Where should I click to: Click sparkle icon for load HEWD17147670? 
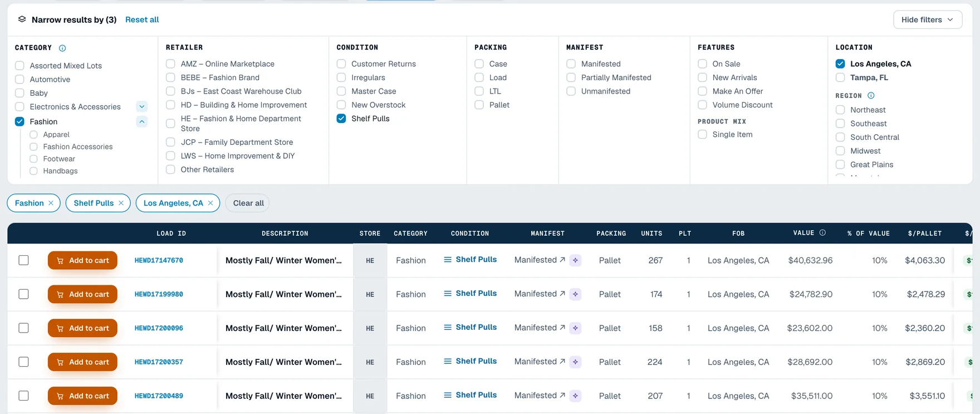575,260
